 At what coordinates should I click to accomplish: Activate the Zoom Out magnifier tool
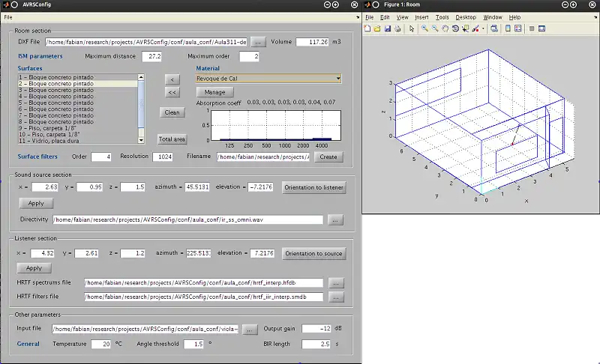(435, 28)
